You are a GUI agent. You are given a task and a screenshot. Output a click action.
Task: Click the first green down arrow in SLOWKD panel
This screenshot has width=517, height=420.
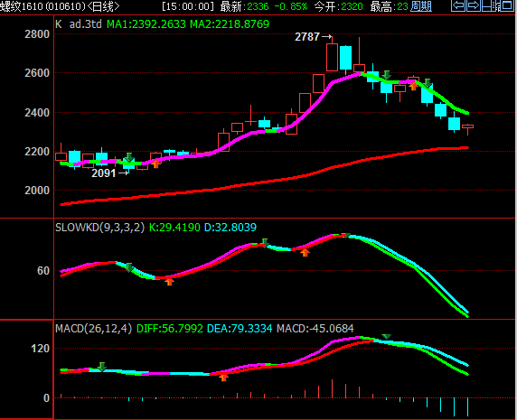coord(129,267)
